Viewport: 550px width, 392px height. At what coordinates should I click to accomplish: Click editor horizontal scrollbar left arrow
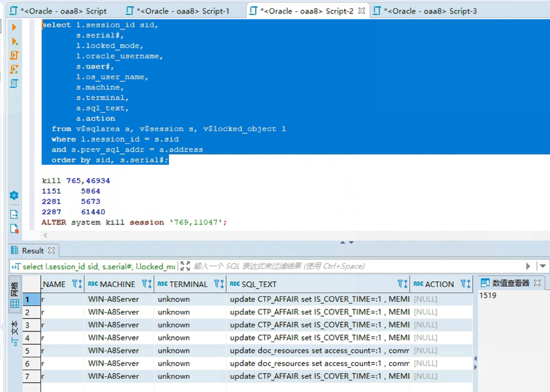pos(46,235)
